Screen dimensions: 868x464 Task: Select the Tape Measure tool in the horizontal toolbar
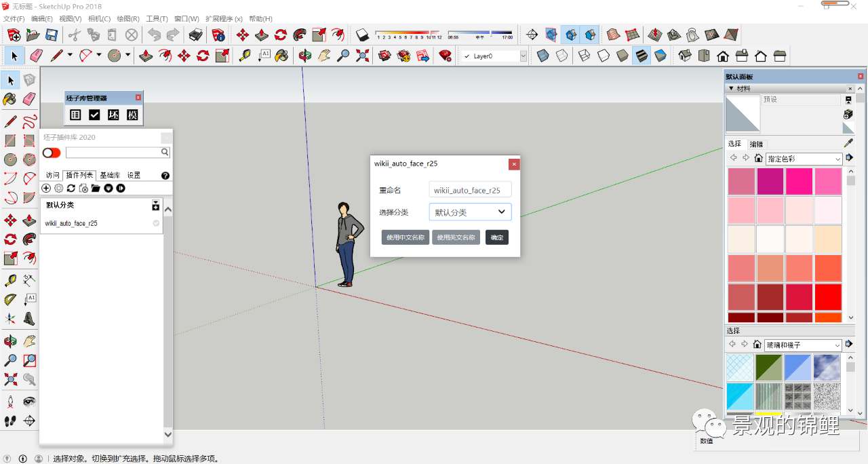pos(245,56)
